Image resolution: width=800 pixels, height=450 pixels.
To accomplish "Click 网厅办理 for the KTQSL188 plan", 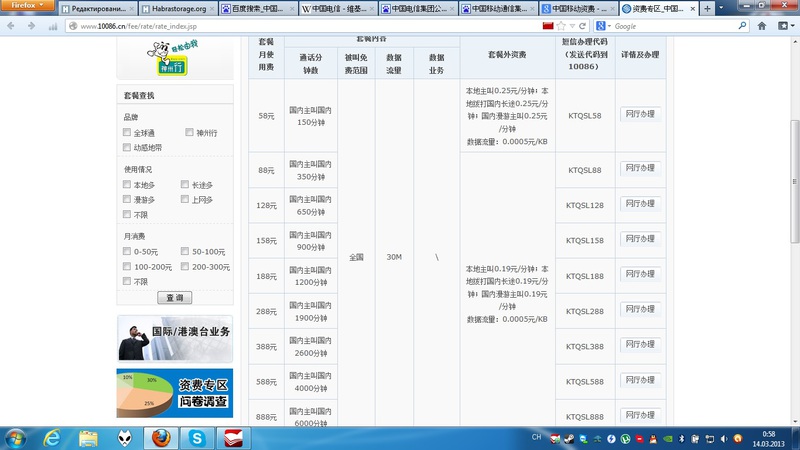I will coord(640,274).
